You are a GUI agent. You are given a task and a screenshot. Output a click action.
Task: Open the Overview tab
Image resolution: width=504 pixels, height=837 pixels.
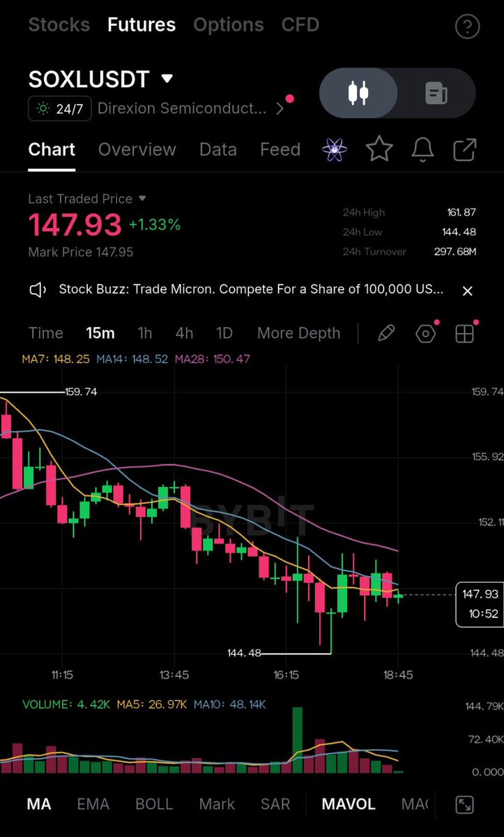tap(137, 149)
